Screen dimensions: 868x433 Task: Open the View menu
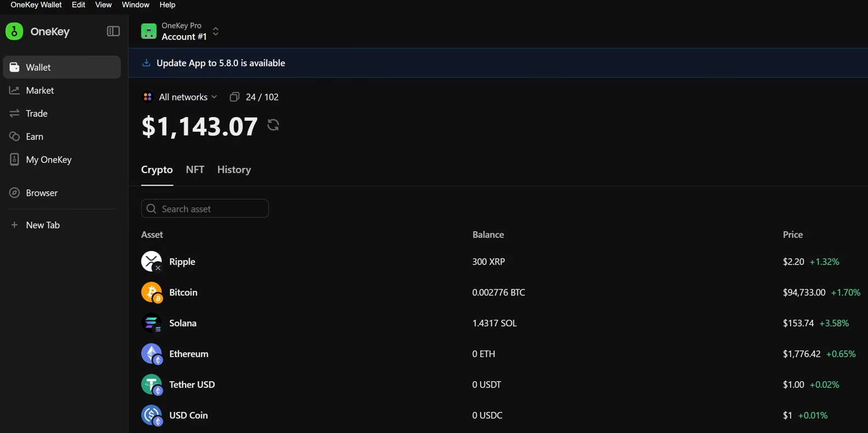tap(103, 5)
